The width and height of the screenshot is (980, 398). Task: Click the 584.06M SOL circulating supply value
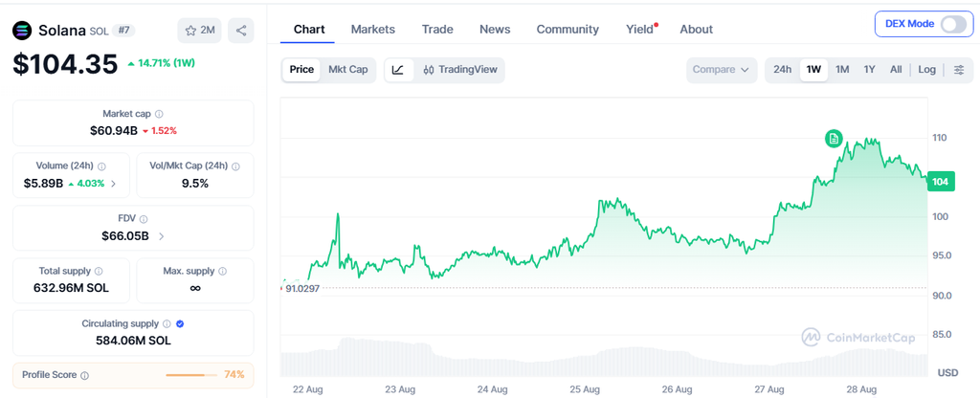(x=133, y=342)
